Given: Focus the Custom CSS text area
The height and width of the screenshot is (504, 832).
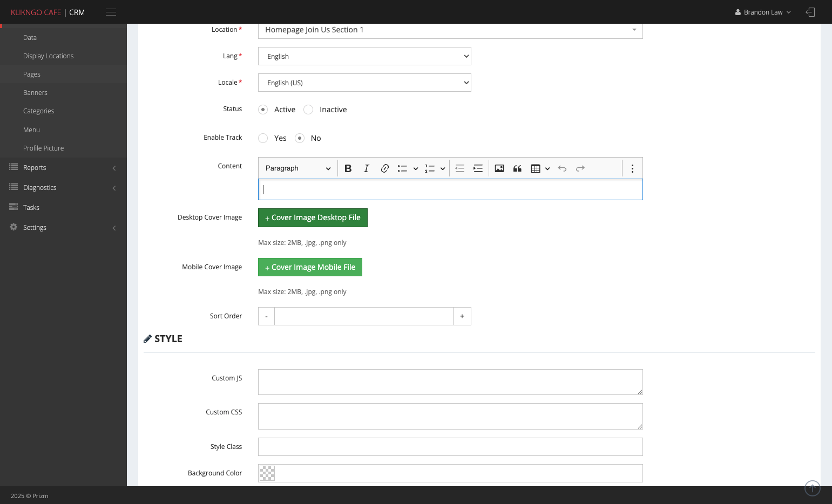Looking at the screenshot, I should [x=450, y=417].
